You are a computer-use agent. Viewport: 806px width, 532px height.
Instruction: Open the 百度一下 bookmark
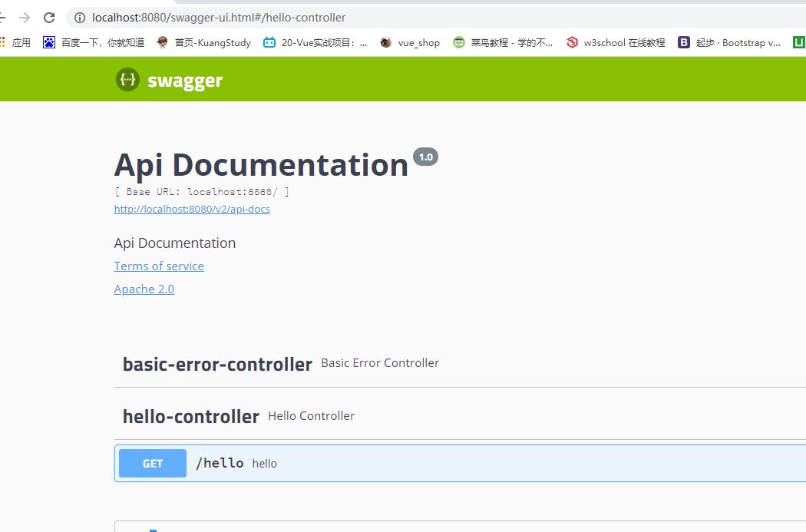94,43
